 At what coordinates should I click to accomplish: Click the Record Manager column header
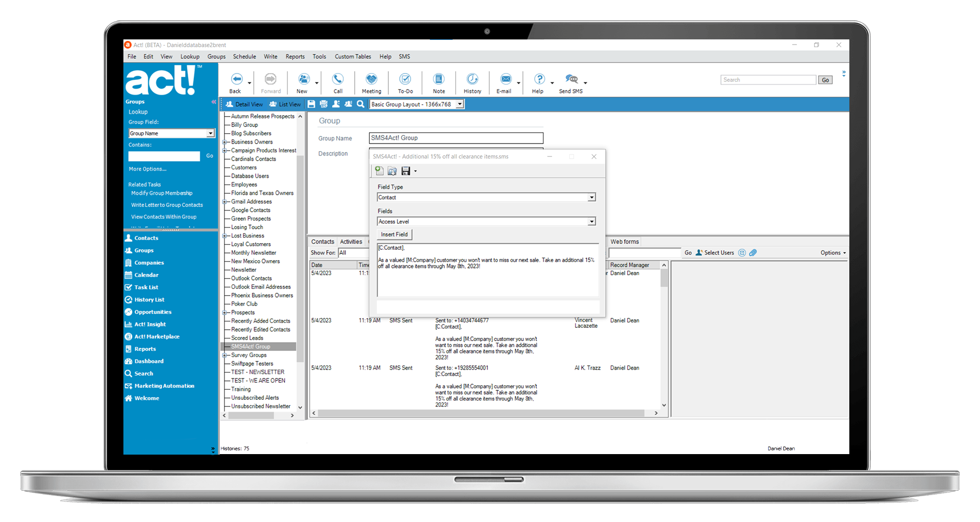[633, 265]
